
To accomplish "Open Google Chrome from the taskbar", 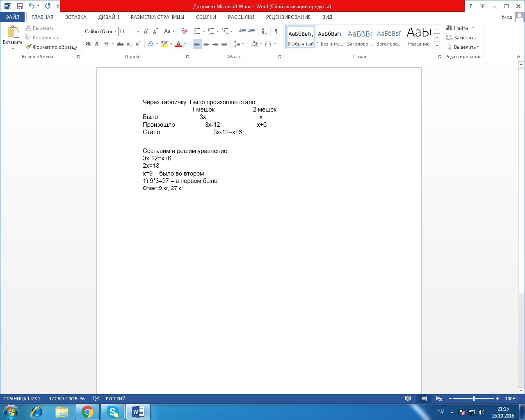I will point(87,411).
